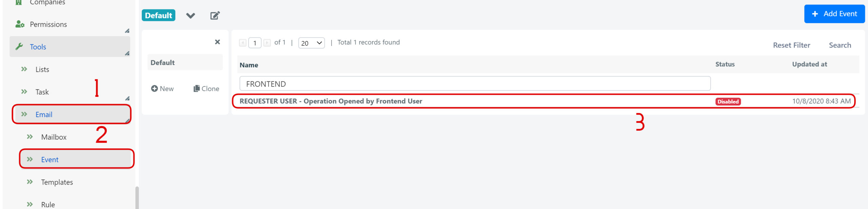
Task: Collapse the Tools menu corner arrow
Action: click(x=127, y=53)
